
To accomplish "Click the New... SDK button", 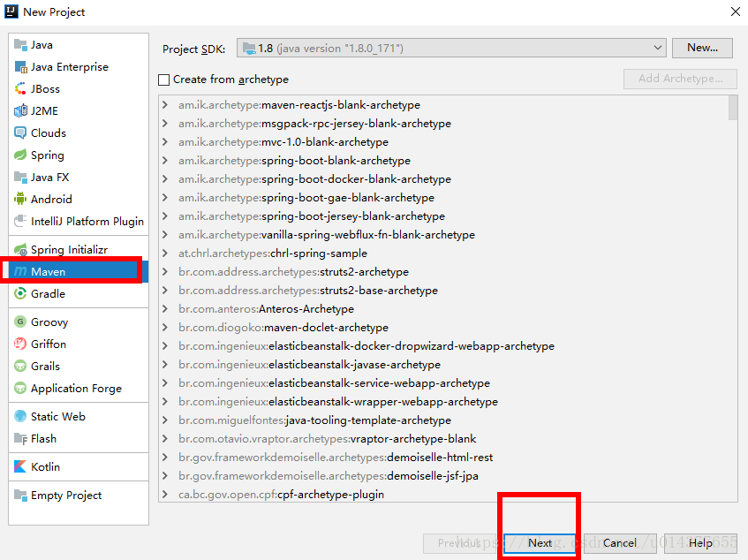I will [x=702, y=49].
